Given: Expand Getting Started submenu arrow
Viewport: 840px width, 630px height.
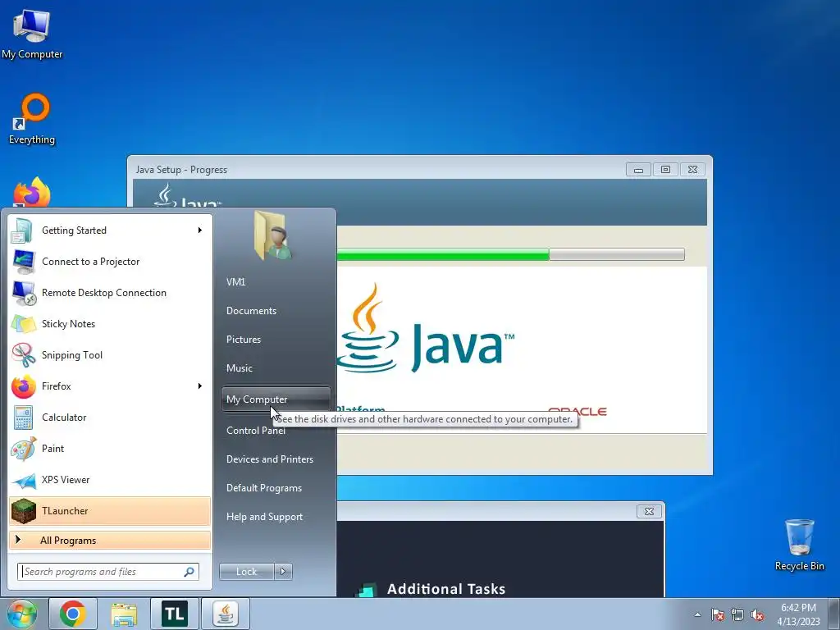Looking at the screenshot, I should click(200, 231).
